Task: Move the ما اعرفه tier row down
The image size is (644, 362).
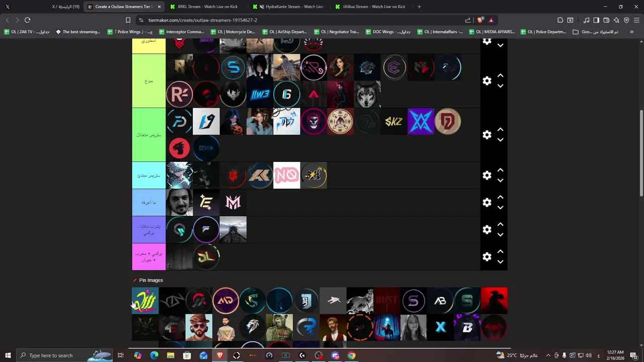Action: 500,208
